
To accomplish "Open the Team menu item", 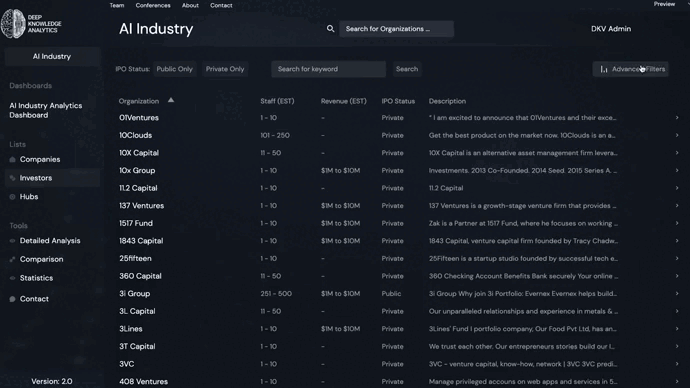I will click(x=117, y=5).
